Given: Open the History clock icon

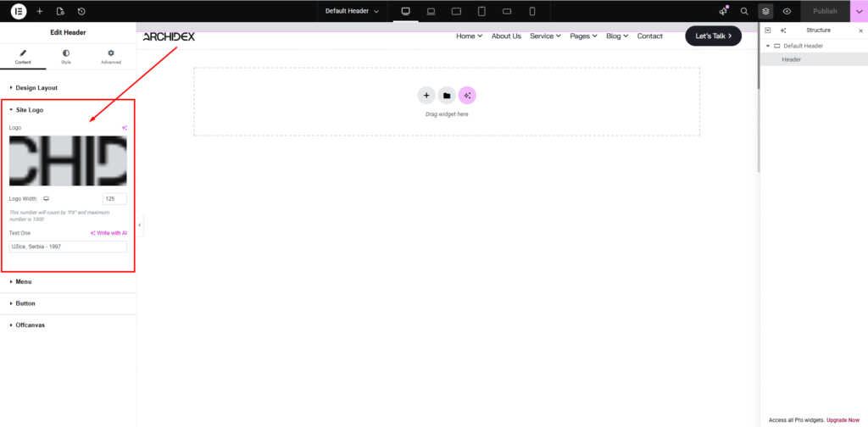Looking at the screenshot, I should click(81, 11).
